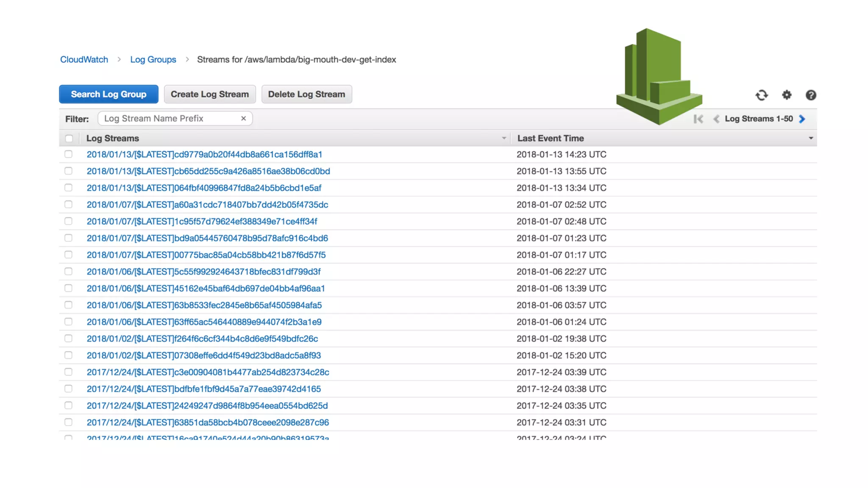Click the refresh log streams icon
The width and height of the screenshot is (868, 488).
761,95
